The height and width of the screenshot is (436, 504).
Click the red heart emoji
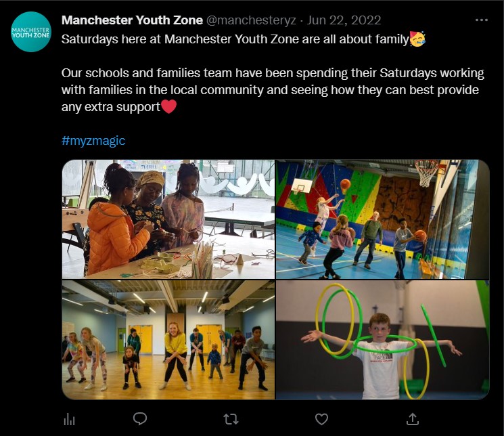[x=168, y=106]
